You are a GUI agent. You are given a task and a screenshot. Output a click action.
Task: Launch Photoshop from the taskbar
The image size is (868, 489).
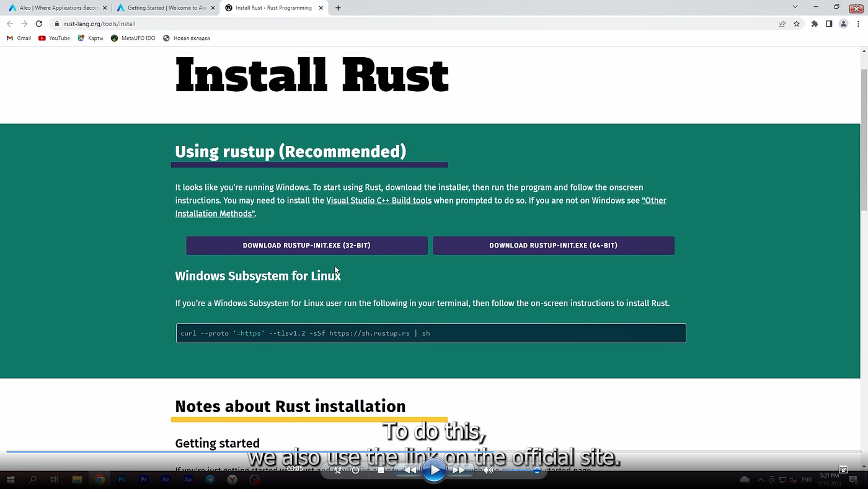pos(122,480)
